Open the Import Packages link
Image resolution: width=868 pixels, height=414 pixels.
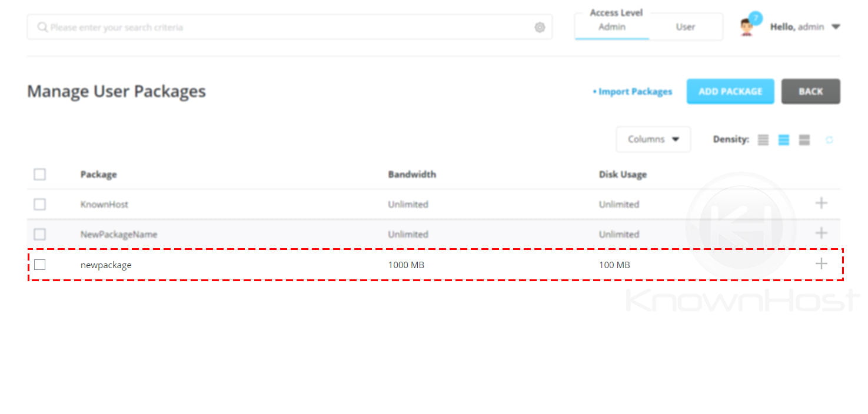click(x=633, y=92)
